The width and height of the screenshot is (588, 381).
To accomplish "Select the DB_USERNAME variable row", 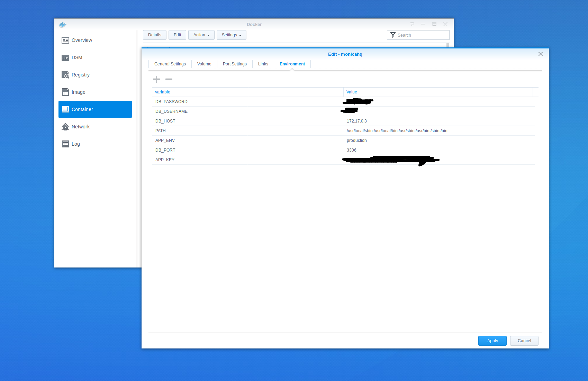I will pyautogui.click(x=343, y=111).
